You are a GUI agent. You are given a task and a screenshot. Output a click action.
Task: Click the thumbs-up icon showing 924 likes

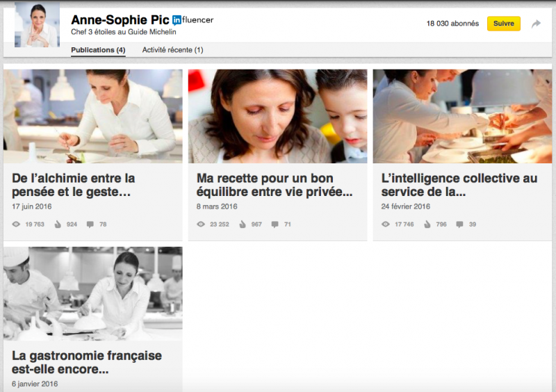(58, 224)
